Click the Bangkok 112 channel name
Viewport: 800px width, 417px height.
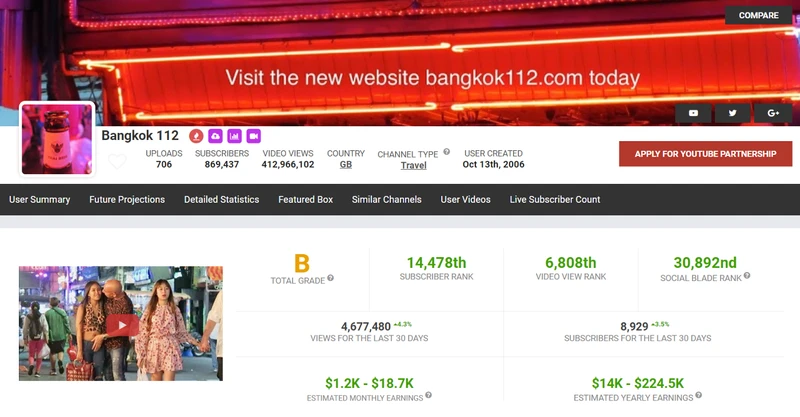[x=140, y=136]
